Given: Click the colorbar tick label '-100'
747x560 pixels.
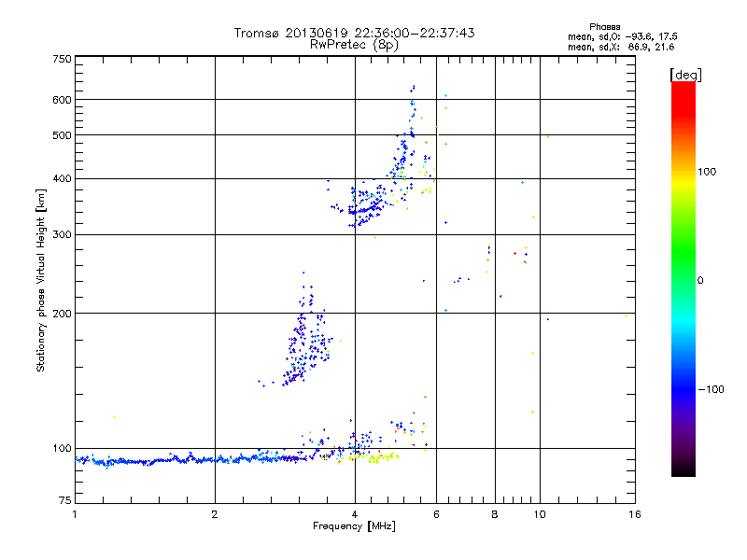Looking at the screenshot, I should 711,389.
